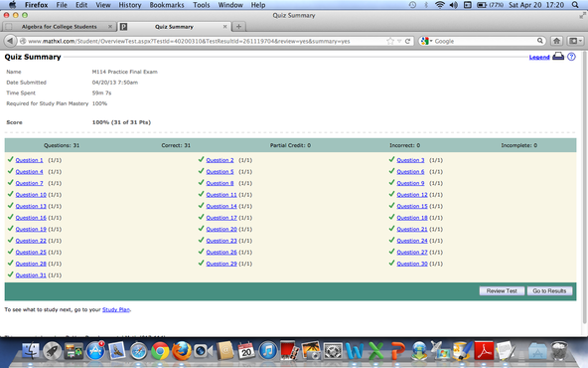Screen dimensions: 588x368
Task: Print the quiz summary via printer icon
Action: [558, 57]
